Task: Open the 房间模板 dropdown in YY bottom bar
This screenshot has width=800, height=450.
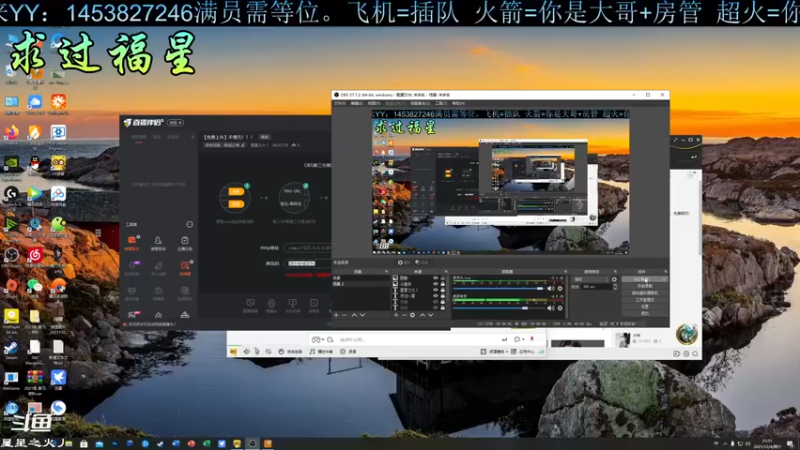Action: point(494,352)
